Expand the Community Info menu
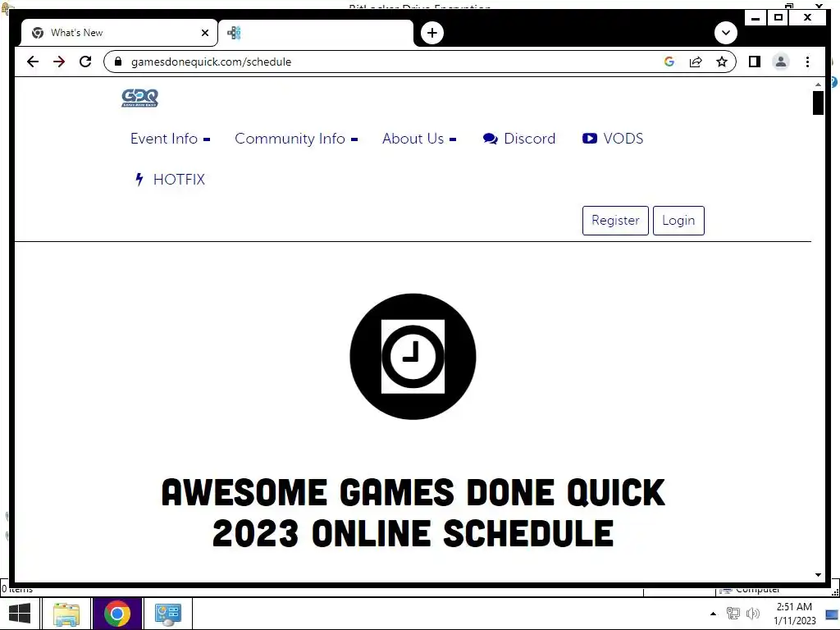Image resolution: width=840 pixels, height=630 pixels. [x=295, y=139]
